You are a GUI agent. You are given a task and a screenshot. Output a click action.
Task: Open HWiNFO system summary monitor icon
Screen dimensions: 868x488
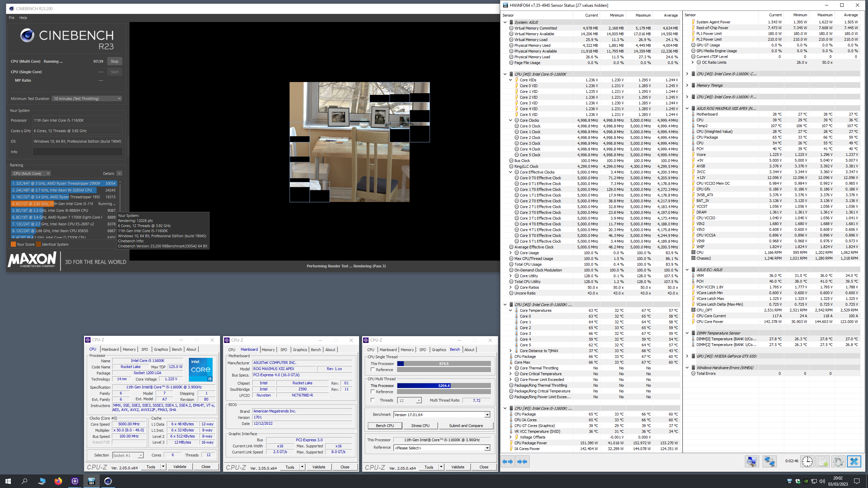752,462
